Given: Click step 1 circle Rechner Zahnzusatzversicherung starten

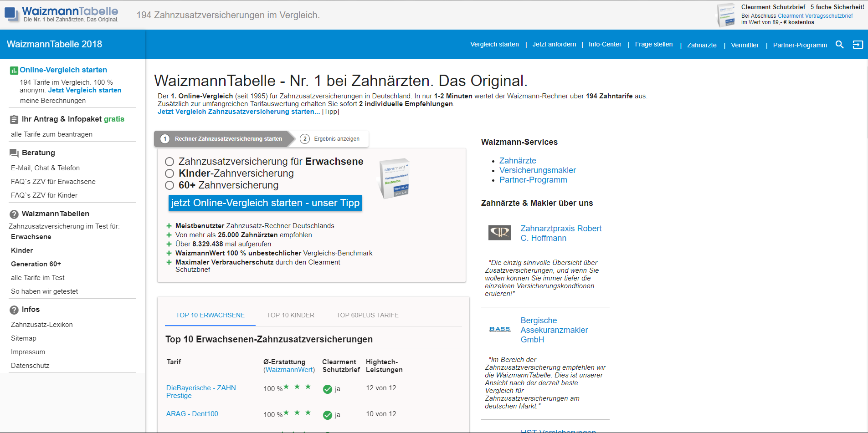Looking at the screenshot, I should click(165, 139).
